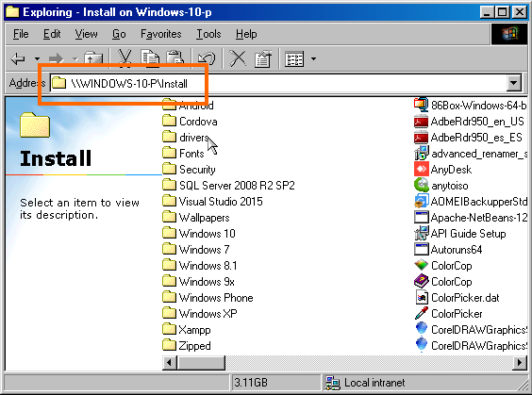
Task: Open the Tools menu
Action: (208, 34)
